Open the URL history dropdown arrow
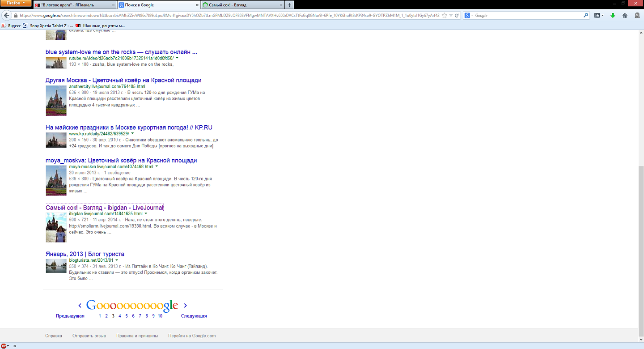The height and width of the screenshot is (349, 644). click(x=451, y=15)
